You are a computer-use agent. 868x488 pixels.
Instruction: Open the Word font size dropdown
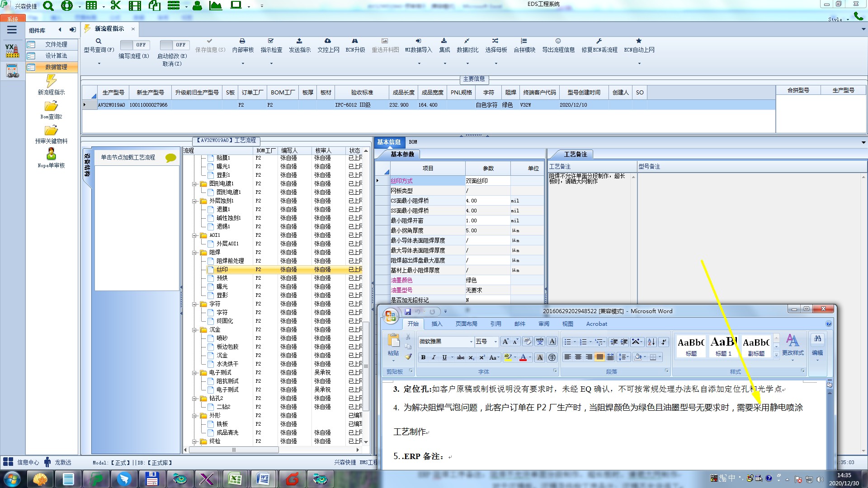coord(495,342)
